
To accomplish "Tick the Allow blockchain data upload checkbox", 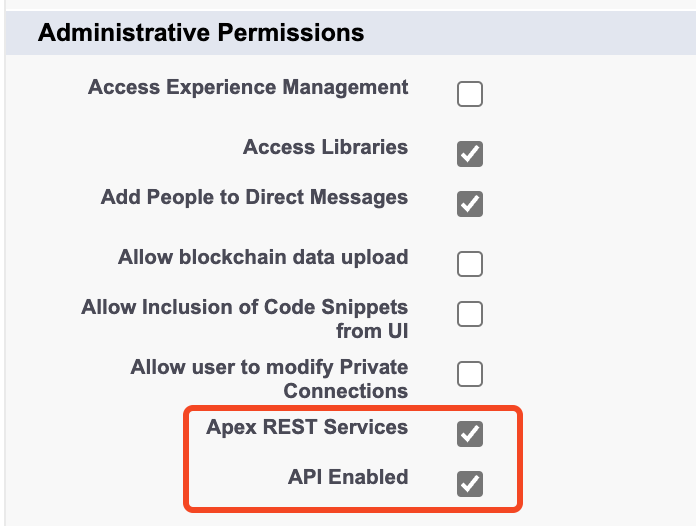I will pyautogui.click(x=470, y=264).
